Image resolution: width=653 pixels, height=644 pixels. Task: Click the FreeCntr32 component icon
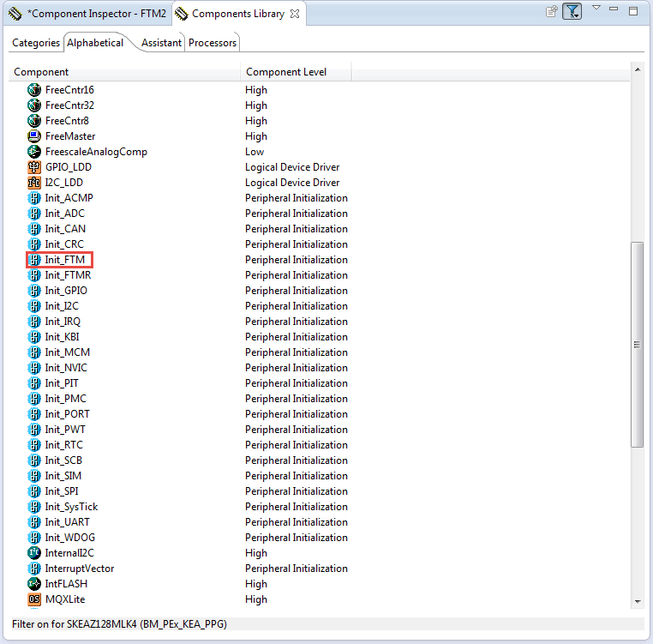point(34,105)
